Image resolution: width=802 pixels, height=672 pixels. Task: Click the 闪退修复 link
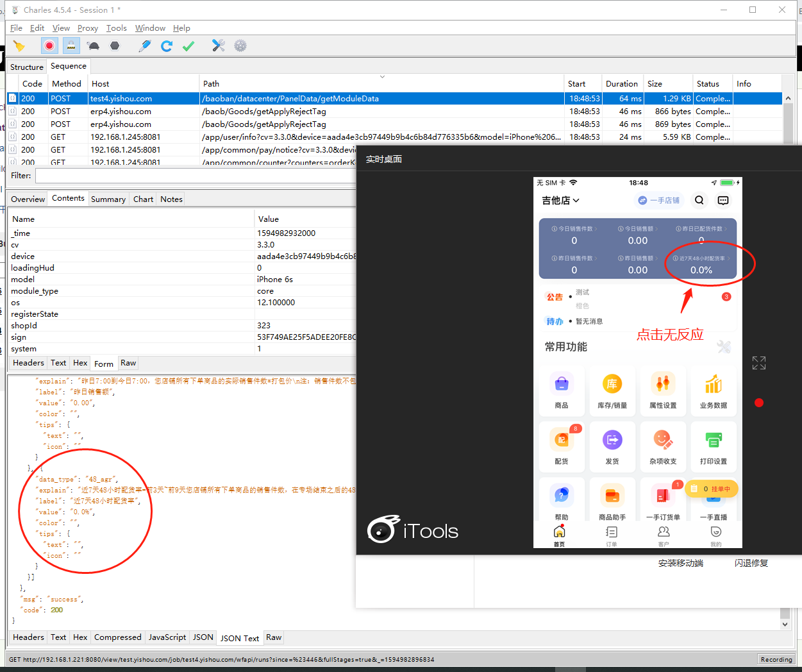(x=751, y=563)
